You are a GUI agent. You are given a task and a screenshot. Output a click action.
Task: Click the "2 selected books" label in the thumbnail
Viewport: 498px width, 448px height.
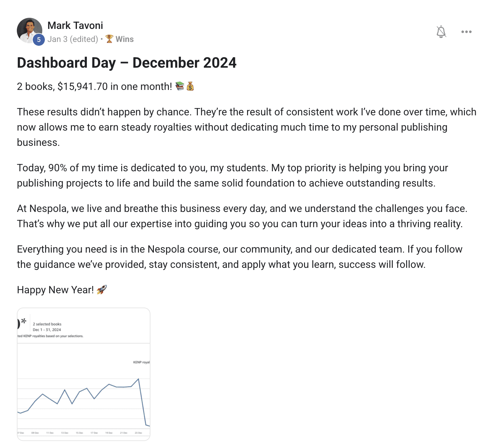pos(47,324)
